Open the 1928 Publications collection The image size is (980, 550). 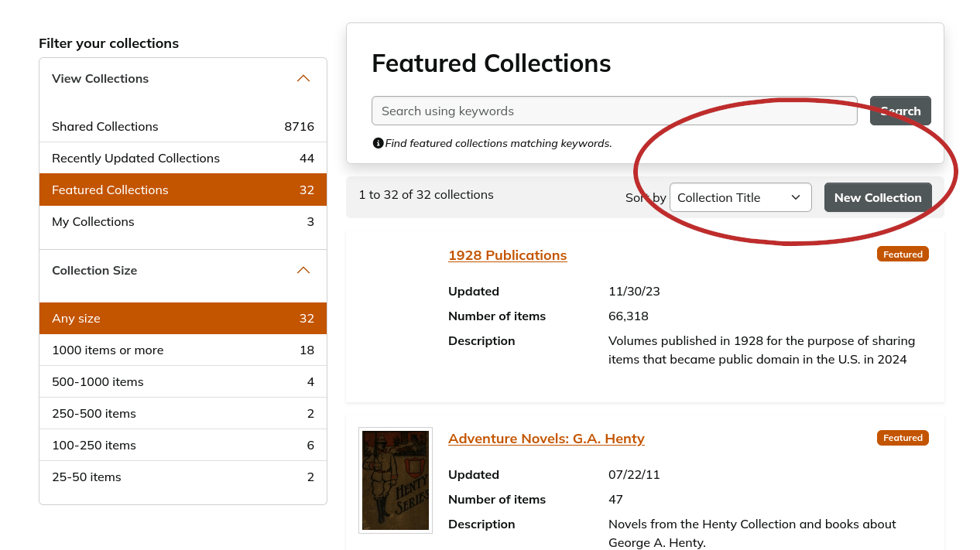(507, 255)
